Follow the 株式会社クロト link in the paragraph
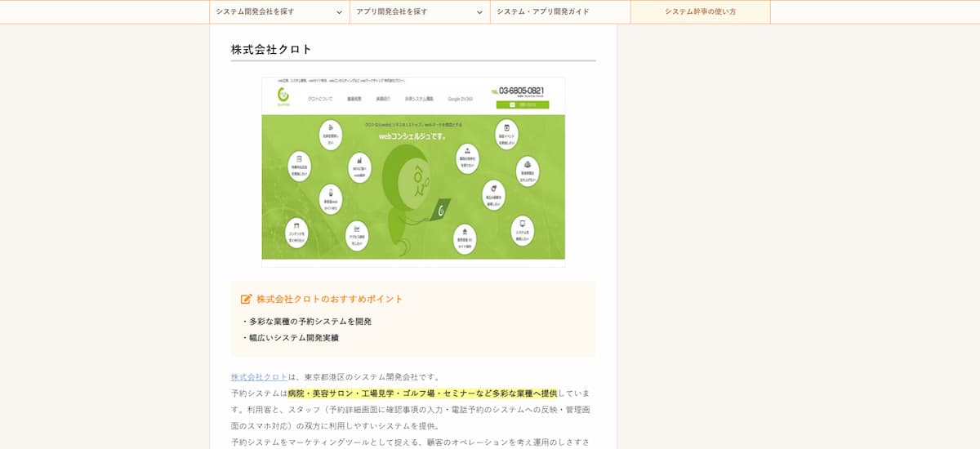This screenshot has width=980, height=449. pos(260,377)
